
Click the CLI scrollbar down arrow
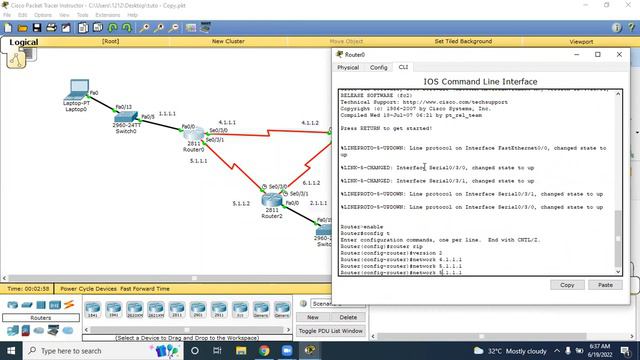point(618,271)
